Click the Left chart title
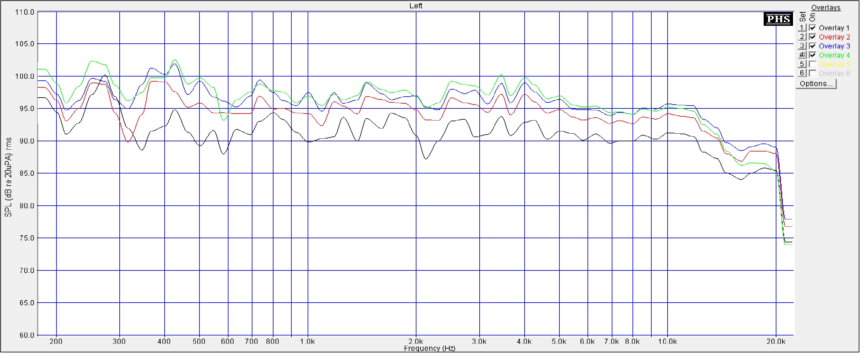Viewport: 868px width, 361px height. (415, 6)
